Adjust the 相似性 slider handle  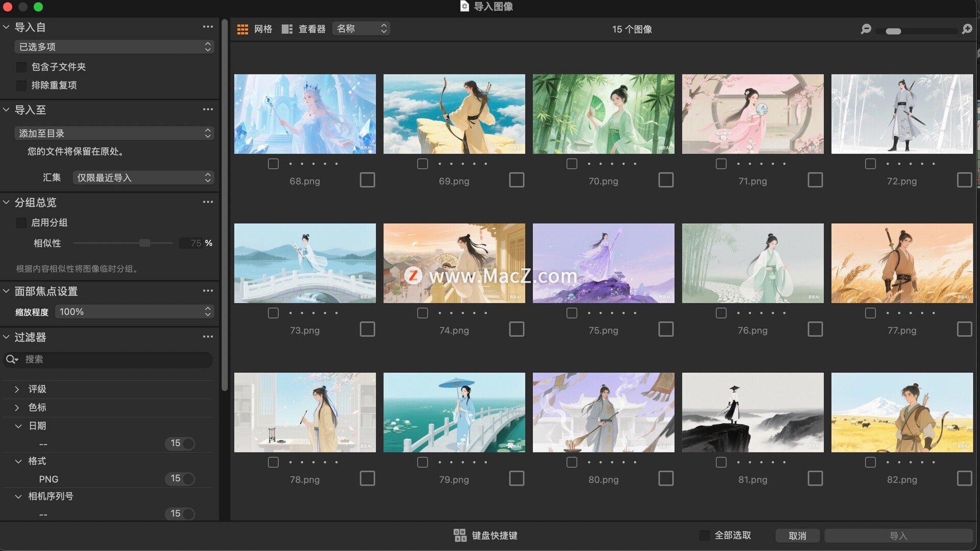(145, 243)
